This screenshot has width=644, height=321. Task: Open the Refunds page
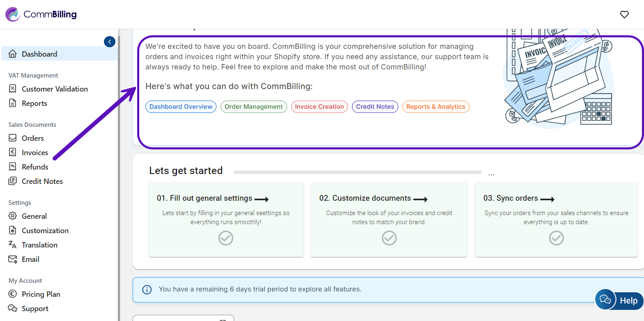coord(35,167)
